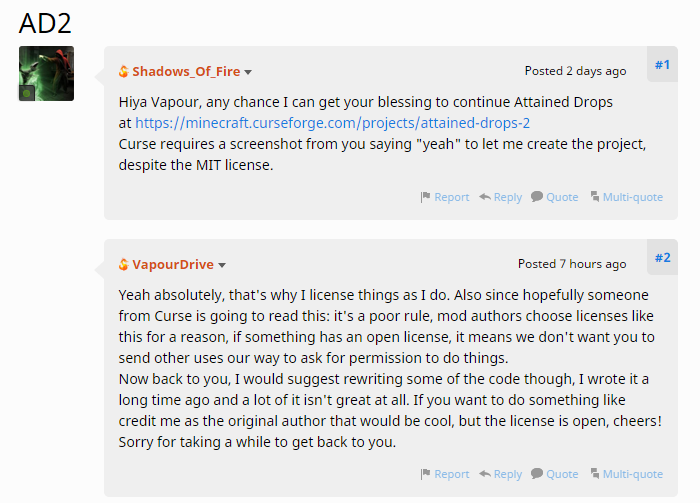Click the #1 post permalink
The width and height of the screenshot is (700, 503).
click(x=662, y=65)
